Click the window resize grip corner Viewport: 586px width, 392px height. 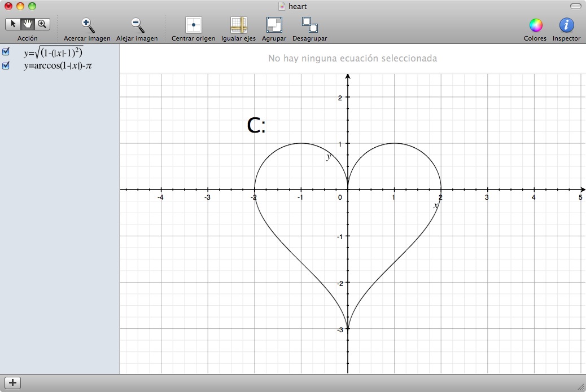pos(581,388)
